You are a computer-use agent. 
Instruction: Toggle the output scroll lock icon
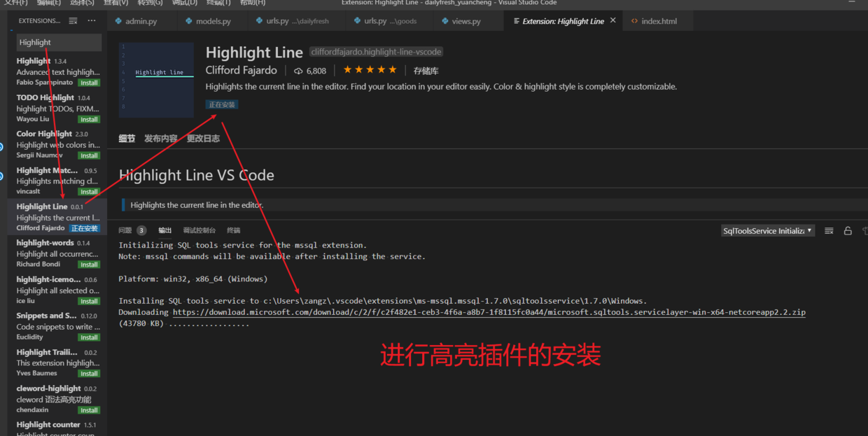coord(848,230)
